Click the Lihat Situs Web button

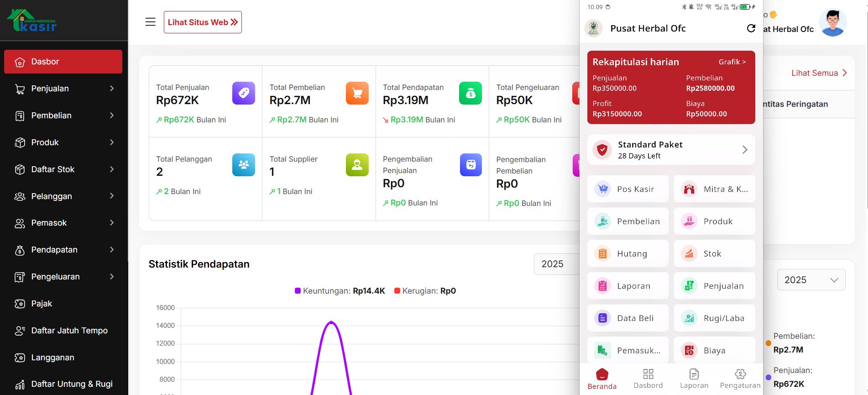pos(203,22)
